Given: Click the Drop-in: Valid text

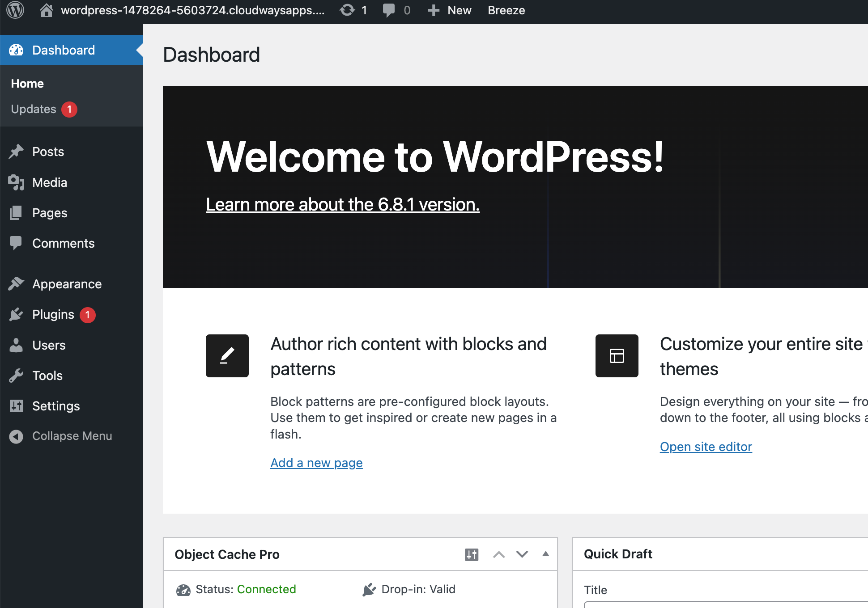Looking at the screenshot, I should 418,589.
